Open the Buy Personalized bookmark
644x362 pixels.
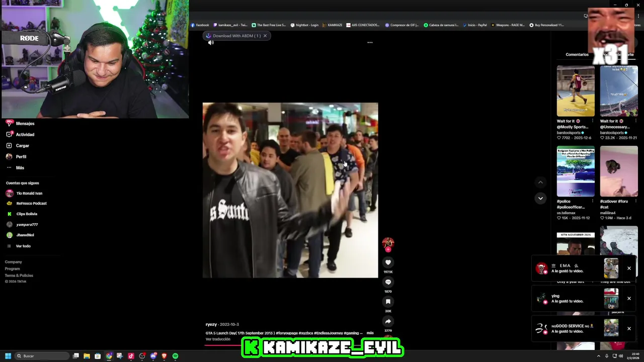(x=546, y=25)
